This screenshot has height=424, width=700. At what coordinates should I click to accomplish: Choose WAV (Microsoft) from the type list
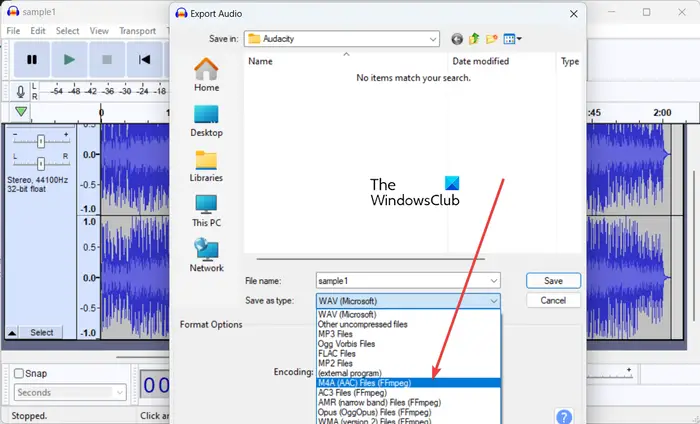(x=408, y=314)
